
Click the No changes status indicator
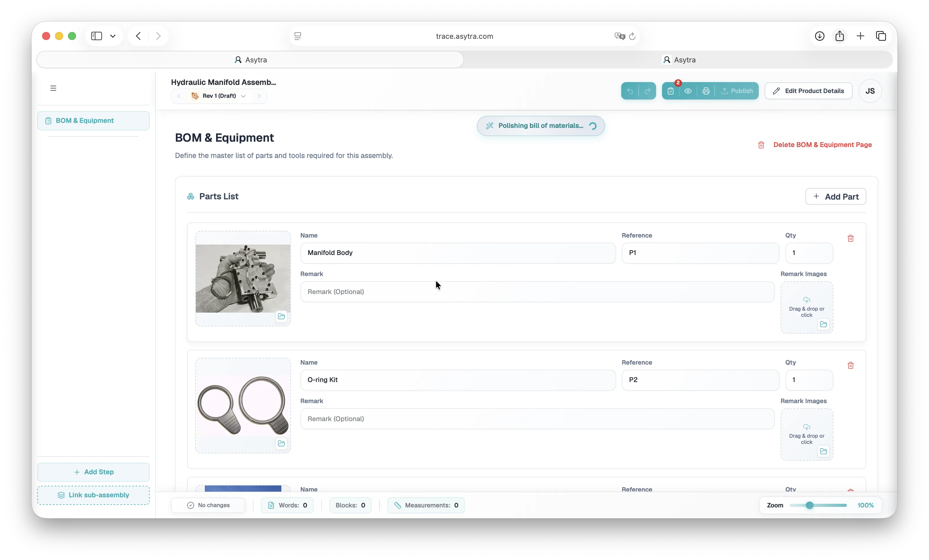[208, 505]
